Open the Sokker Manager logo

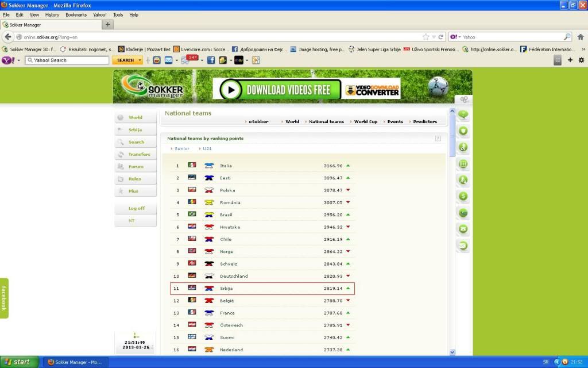(153, 87)
